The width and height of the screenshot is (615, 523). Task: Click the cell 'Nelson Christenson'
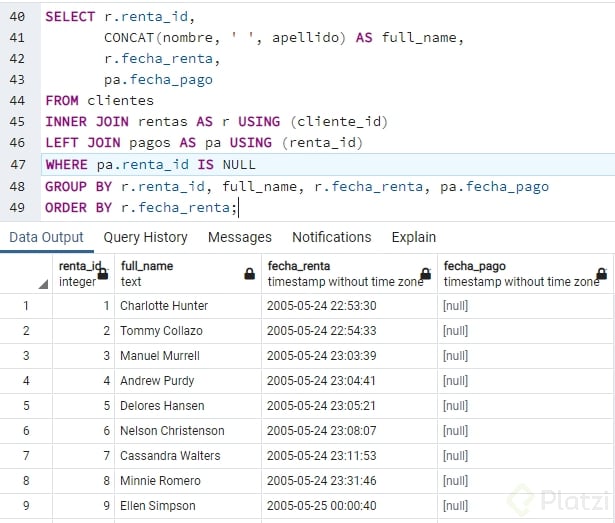click(x=188, y=431)
